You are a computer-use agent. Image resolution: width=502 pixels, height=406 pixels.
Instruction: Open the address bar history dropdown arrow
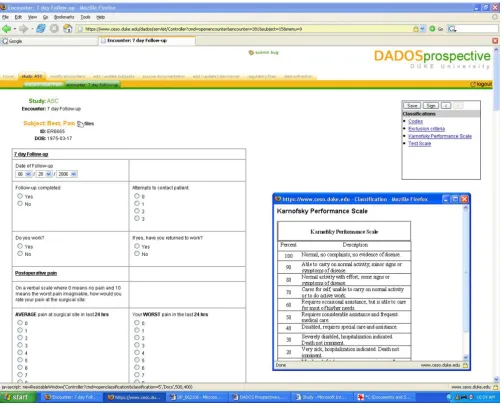(423, 29)
